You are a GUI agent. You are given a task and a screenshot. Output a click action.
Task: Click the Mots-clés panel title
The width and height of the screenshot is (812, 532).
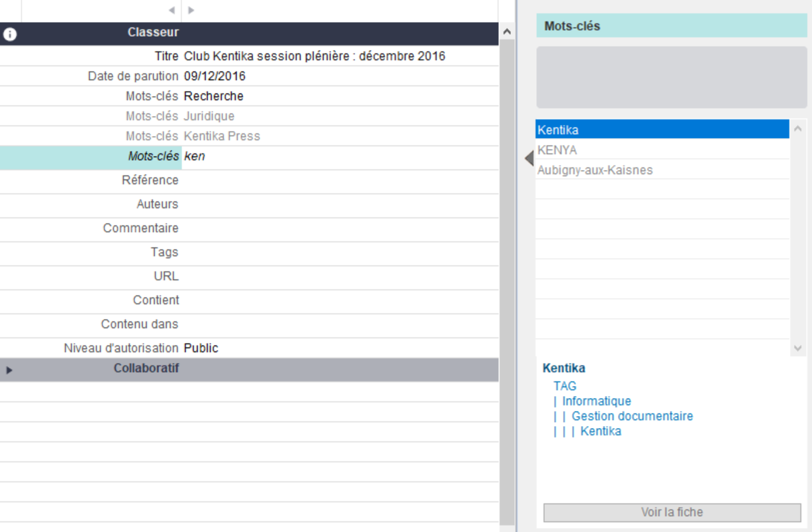(572, 26)
